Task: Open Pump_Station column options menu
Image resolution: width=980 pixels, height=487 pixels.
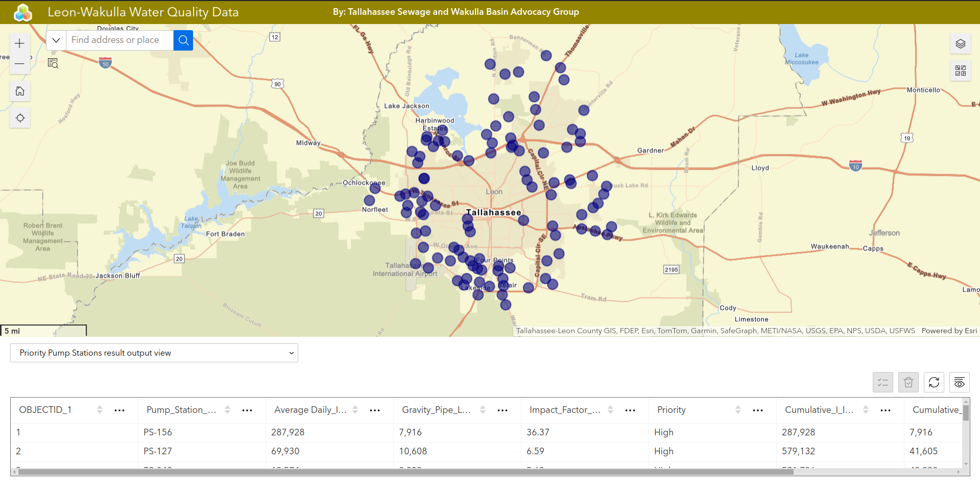Action: [247, 410]
